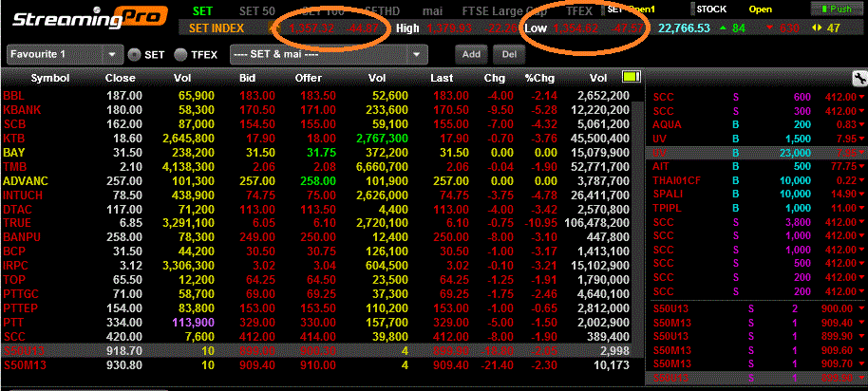Select the PTTEP symbol row
Viewport: 868px width, 391px height.
tap(316, 308)
